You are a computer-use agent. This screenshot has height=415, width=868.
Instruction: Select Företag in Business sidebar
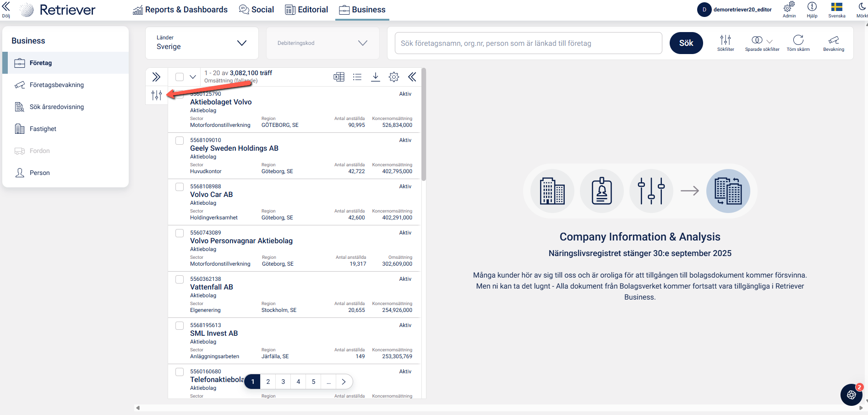coord(66,63)
